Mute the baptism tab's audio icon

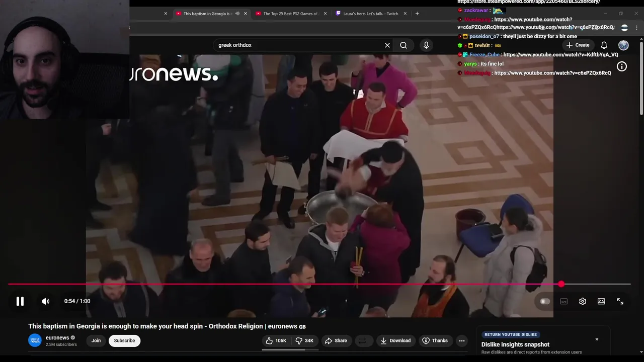[237, 14]
